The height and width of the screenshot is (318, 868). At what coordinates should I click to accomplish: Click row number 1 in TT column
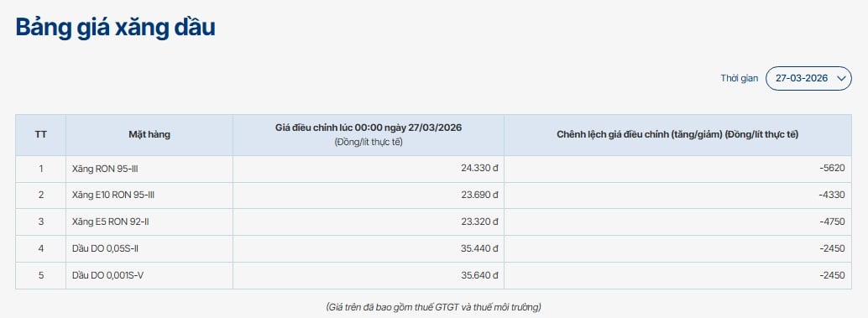click(40, 169)
